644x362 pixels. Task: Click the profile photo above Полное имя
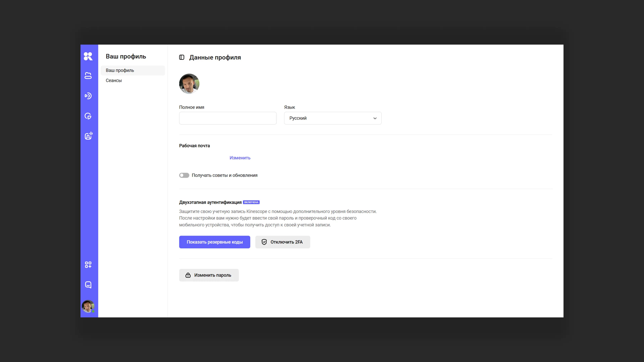tap(189, 84)
